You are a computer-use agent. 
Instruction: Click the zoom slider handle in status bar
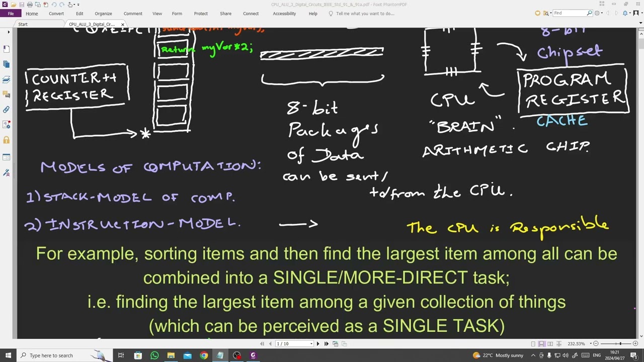point(620,344)
